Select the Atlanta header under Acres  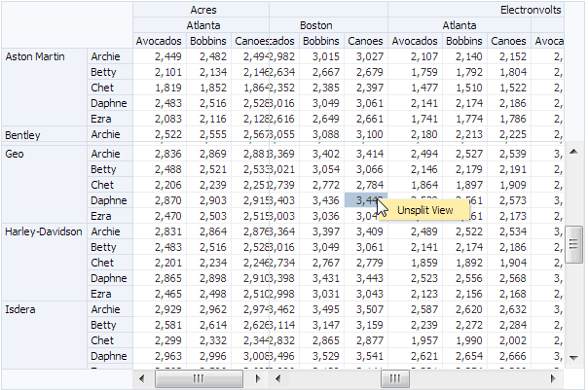coord(202,25)
